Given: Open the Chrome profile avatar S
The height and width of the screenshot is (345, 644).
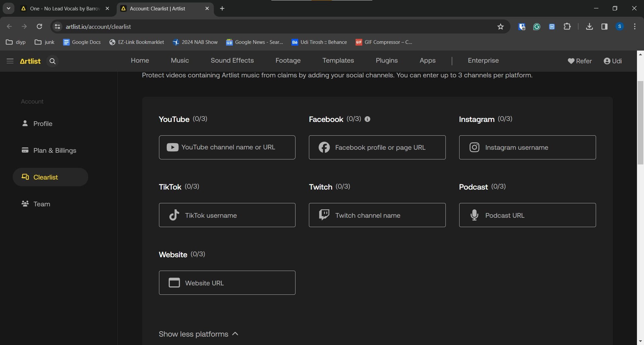Looking at the screenshot, I should pos(620,26).
